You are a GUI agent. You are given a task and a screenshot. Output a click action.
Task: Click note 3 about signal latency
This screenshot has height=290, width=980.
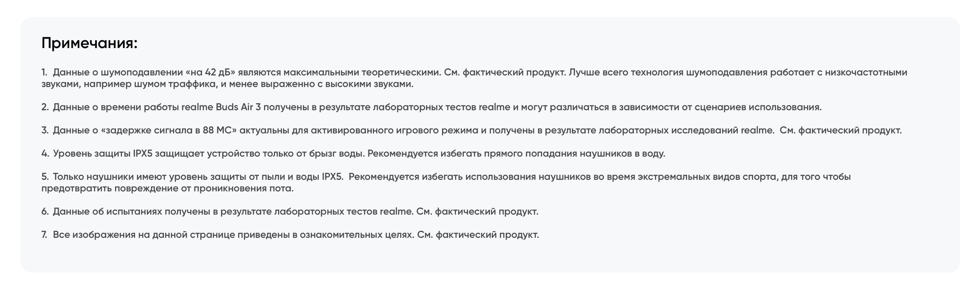[470, 131]
